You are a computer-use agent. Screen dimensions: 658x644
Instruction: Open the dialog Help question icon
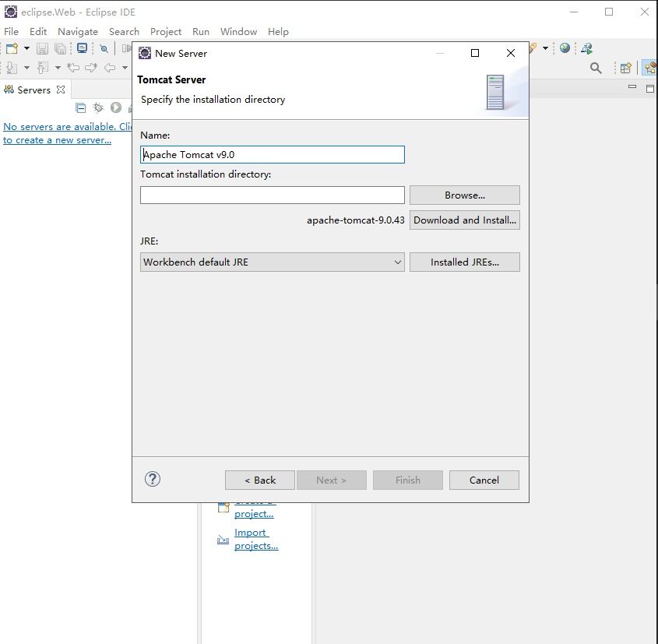(153, 479)
